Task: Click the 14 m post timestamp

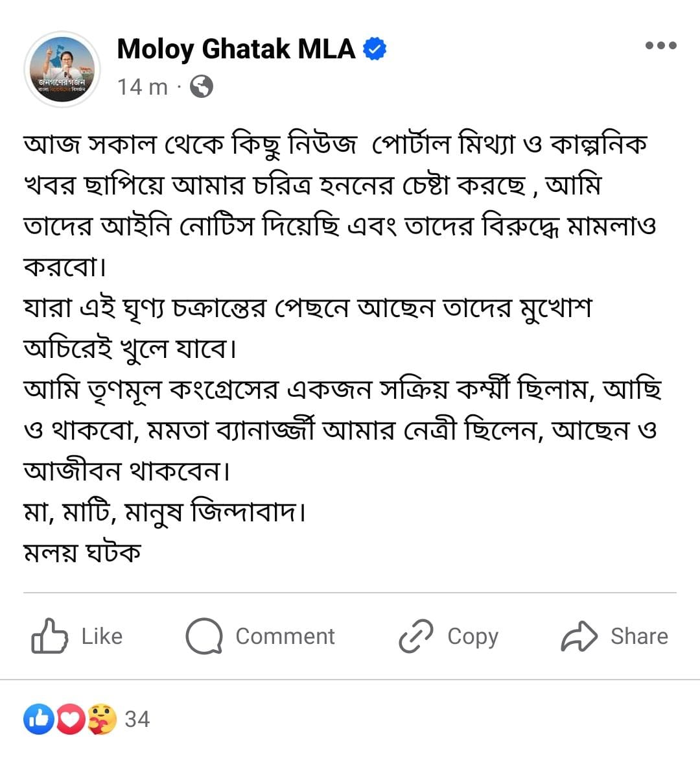Action: (x=143, y=87)
